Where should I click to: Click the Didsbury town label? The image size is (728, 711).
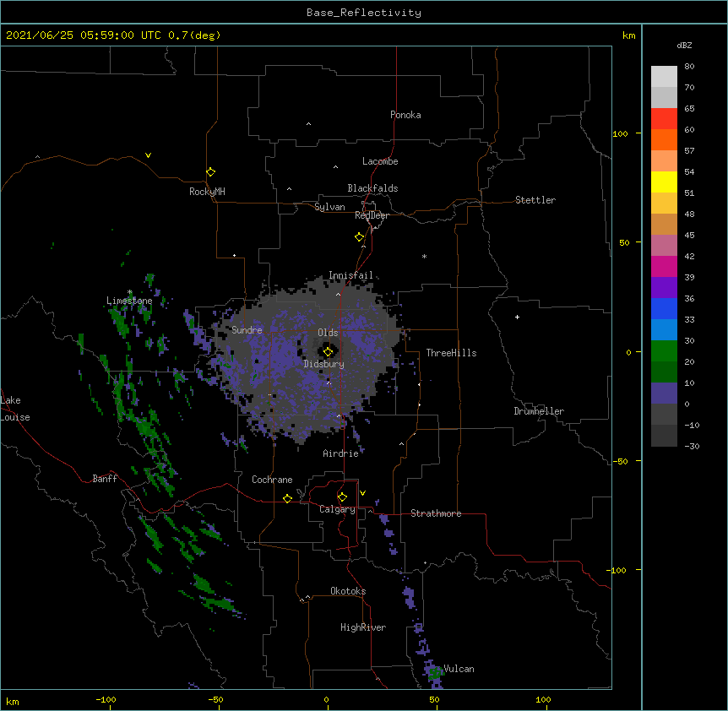click(x=323, y=364)
